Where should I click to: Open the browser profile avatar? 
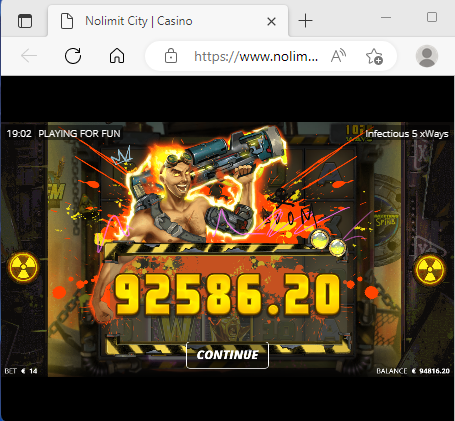point(427,56)
